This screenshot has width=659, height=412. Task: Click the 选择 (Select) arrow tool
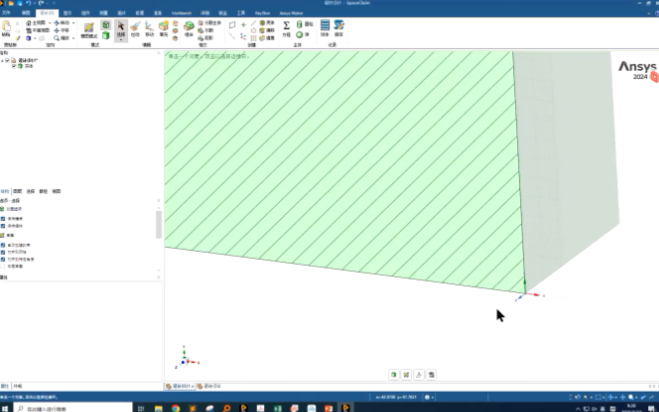coord(121,28)
